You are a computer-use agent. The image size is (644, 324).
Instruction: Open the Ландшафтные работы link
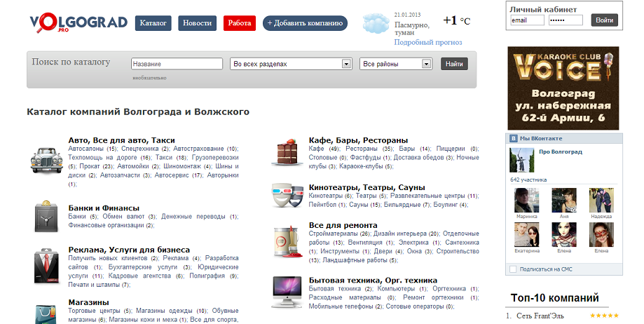click(x=355, y=260)
